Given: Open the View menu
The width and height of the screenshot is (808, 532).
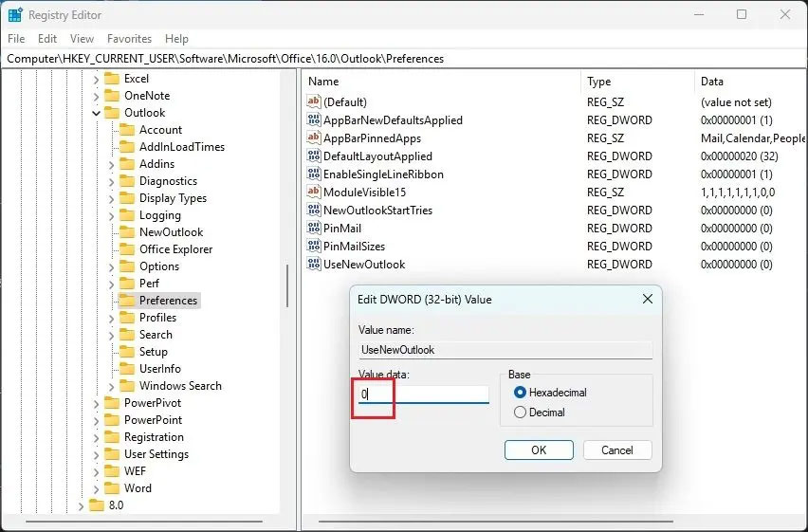Looking at the screenshot, I should (x=82, y=39).
